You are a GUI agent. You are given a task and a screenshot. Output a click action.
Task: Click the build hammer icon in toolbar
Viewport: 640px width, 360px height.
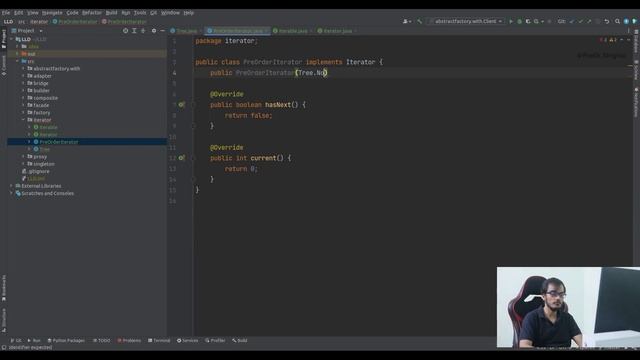tap(419, 21)
